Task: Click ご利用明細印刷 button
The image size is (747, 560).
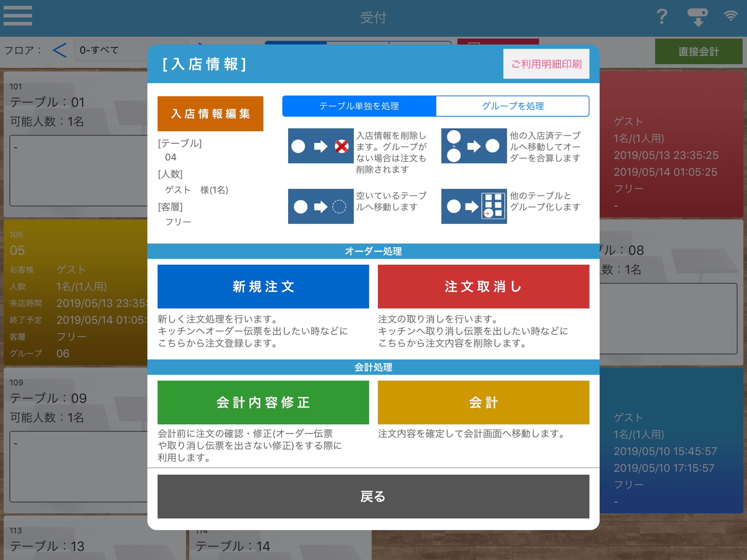Action: click(x=546, y=64)
